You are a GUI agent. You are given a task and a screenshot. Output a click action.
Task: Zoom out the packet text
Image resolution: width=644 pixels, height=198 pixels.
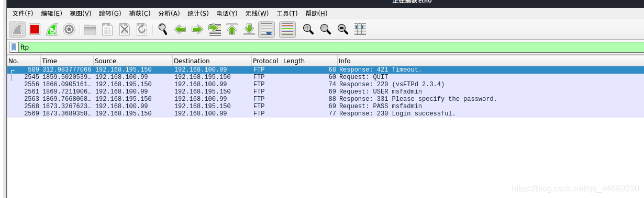pos(326,29)
